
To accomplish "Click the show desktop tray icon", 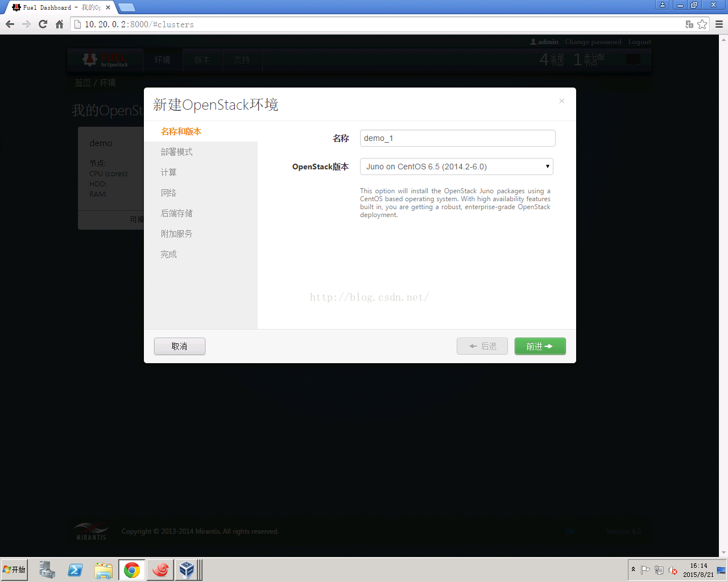I will [x=722, y=570].
